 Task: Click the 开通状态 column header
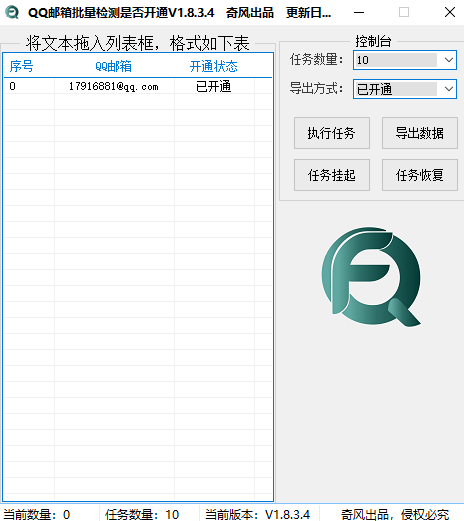tap(214, 66)
